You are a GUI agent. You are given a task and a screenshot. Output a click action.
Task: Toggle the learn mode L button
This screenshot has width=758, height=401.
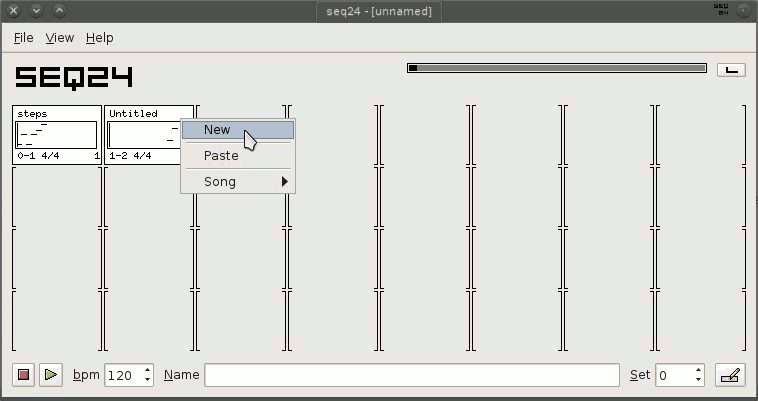tap(731, 69)
